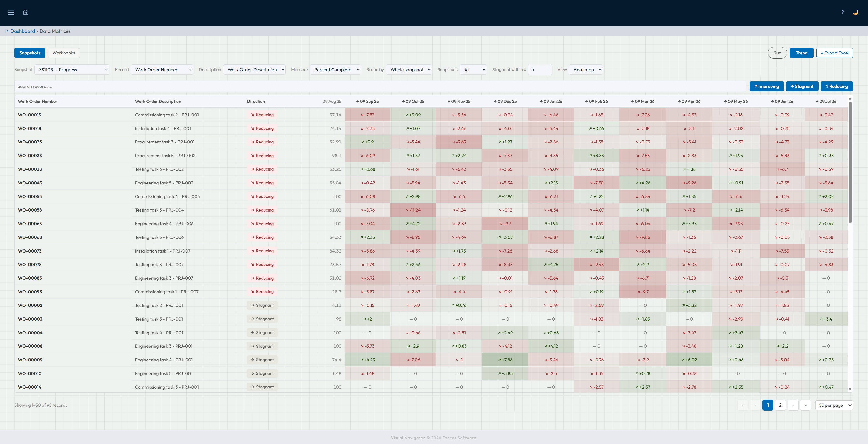Click -11.24 cell in WO-00058 row
Image resolution: width=868 pixels, height=444 pixels.
[413, 210]
